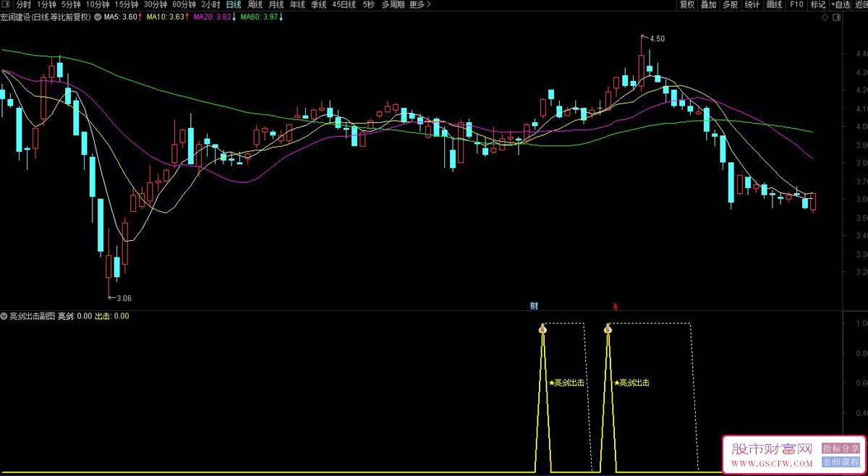Screen dimensions: 868x476
Task: Select the 周线 weekly period
Action: pos(255,4)
